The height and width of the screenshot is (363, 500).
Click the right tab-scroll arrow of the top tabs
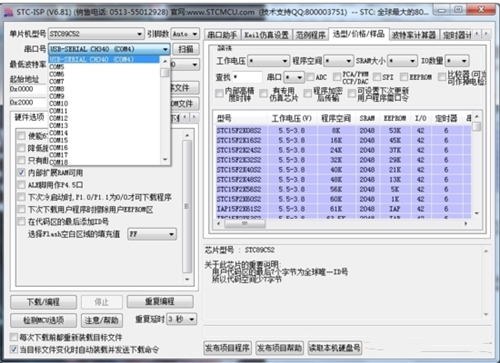486,33
